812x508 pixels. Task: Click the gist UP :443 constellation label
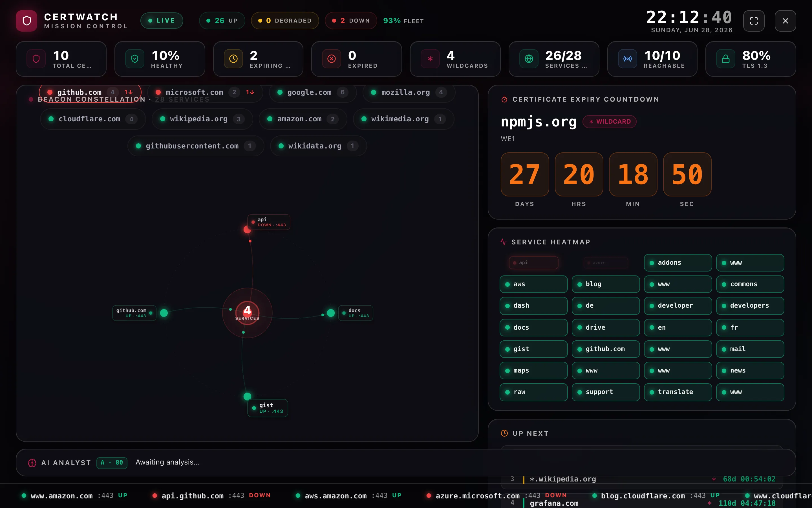pyautogui.click(x=268, y=408)
